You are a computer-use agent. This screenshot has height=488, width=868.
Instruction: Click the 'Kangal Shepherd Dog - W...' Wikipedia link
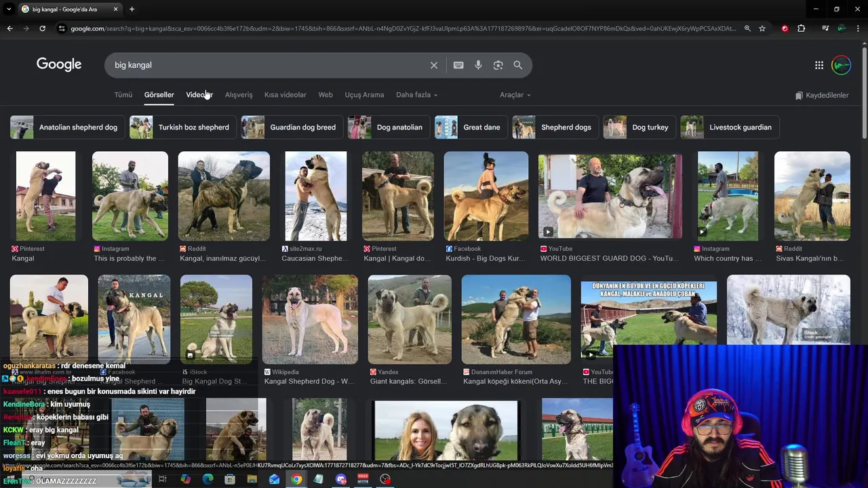click(309, 382)
